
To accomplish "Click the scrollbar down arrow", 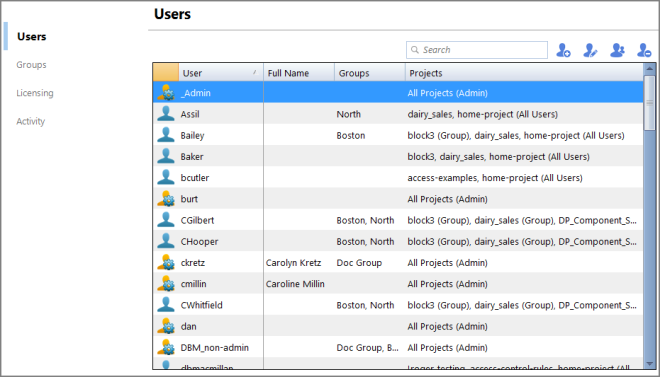I will click(649, 364).
